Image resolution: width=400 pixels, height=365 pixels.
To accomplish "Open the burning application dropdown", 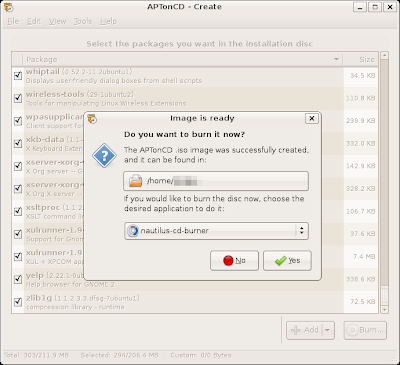I will [x=216, y=231].
